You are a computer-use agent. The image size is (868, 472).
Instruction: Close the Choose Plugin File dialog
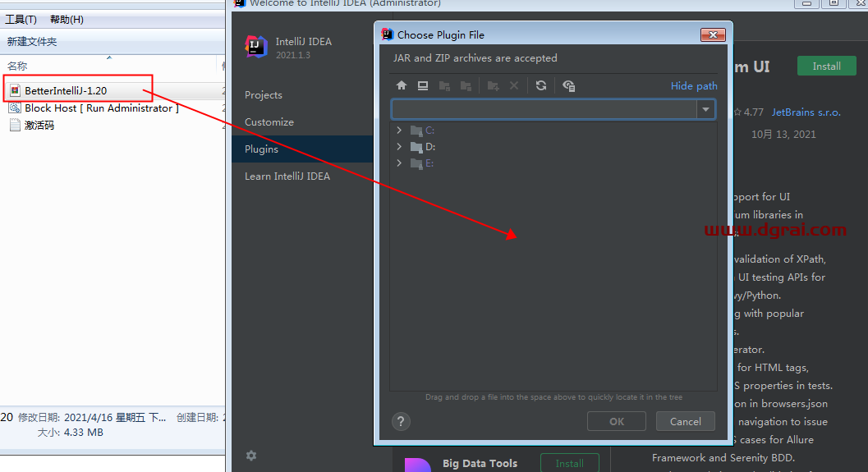[x=713, y=34]
